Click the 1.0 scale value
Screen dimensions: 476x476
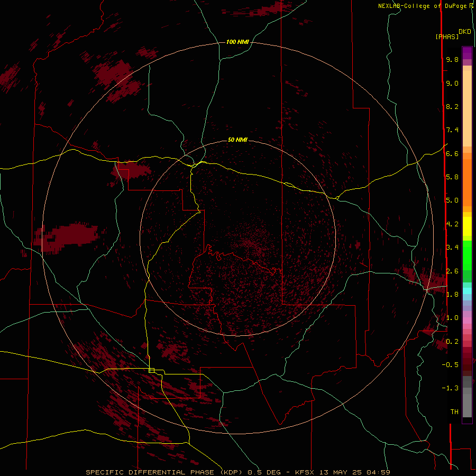pyautogui.click(x=452, y=318)
